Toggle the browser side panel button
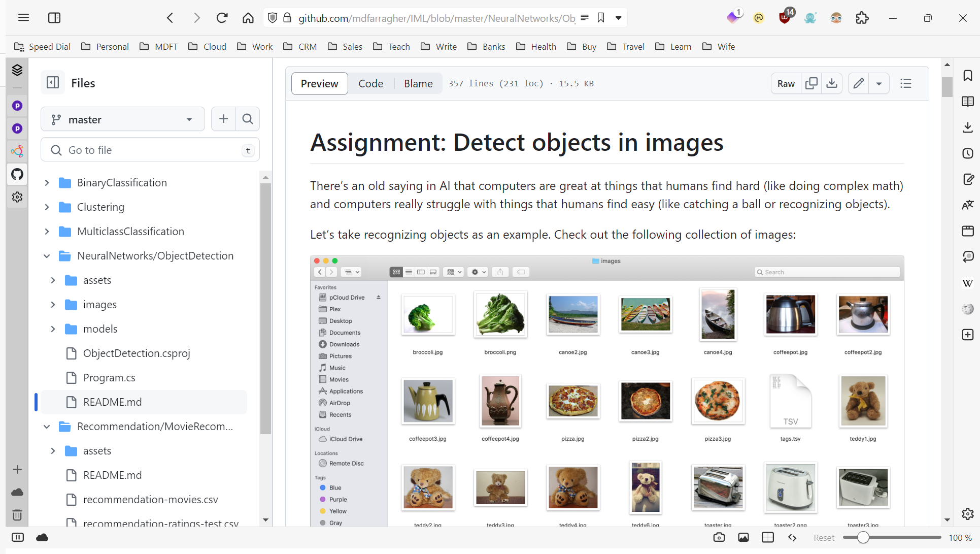Viewport: 980px width, 554px height. [x=54, y=18]
